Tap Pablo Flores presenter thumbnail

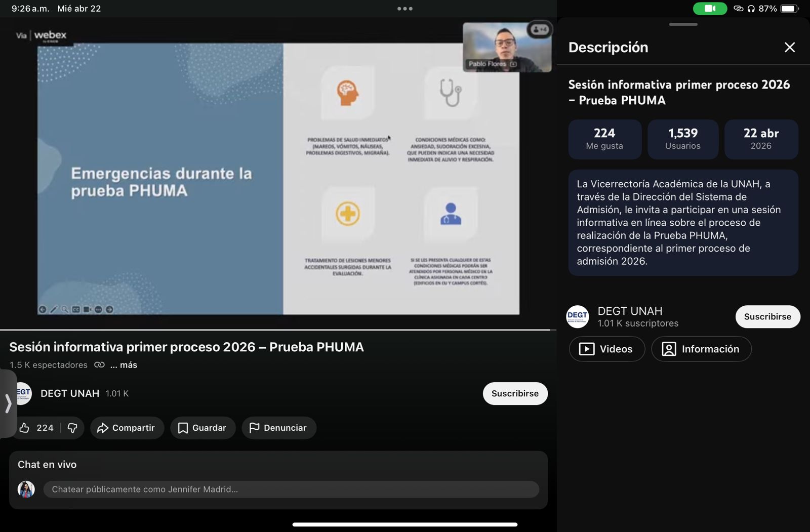coord(506,48)
